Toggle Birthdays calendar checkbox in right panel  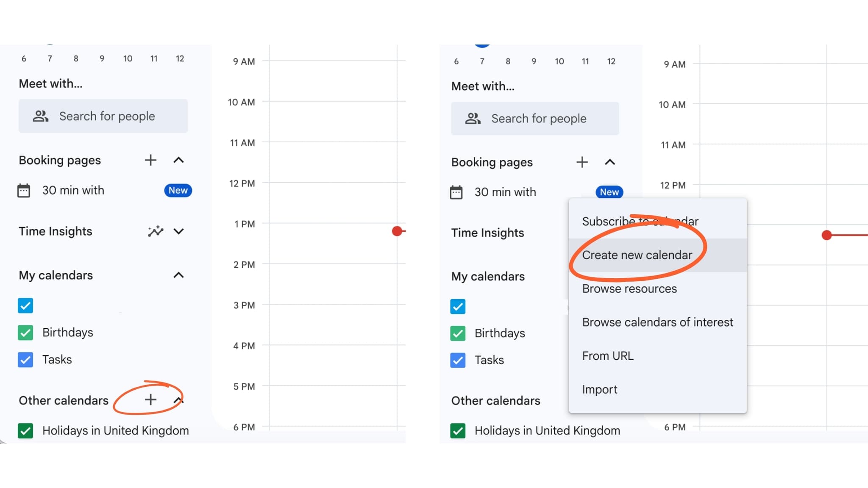[x=458, y=333]
